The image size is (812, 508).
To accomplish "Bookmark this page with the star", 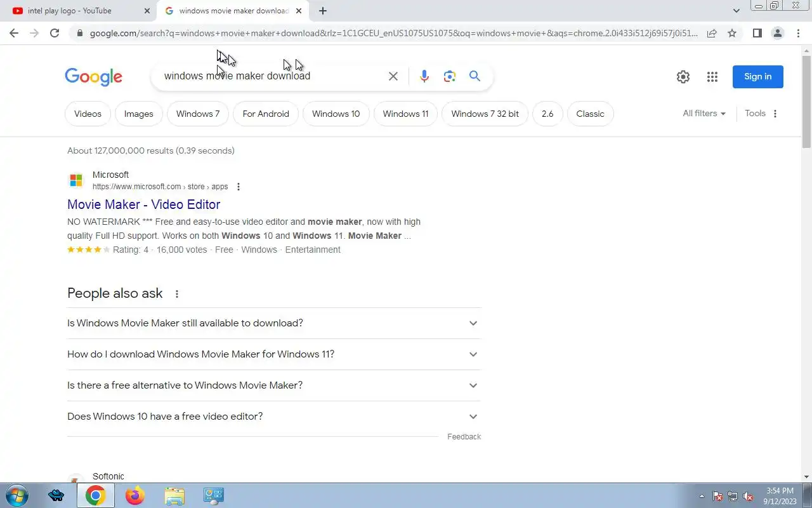I will [732, 33].
